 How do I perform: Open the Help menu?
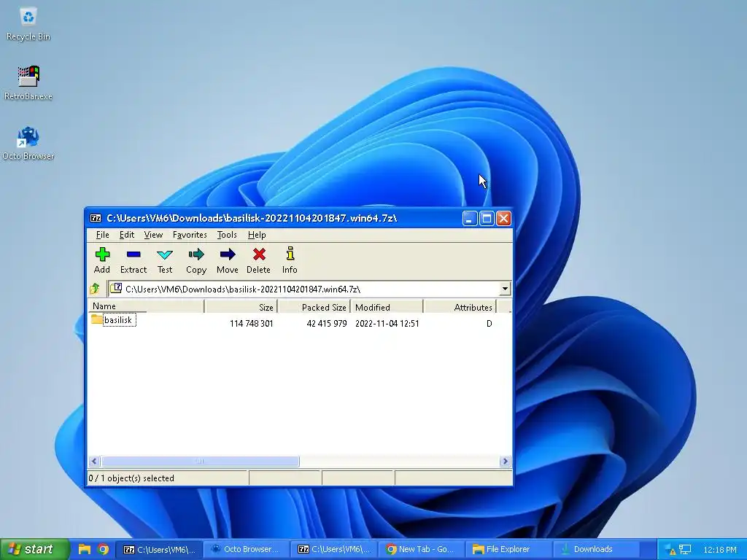coord(257,235)
